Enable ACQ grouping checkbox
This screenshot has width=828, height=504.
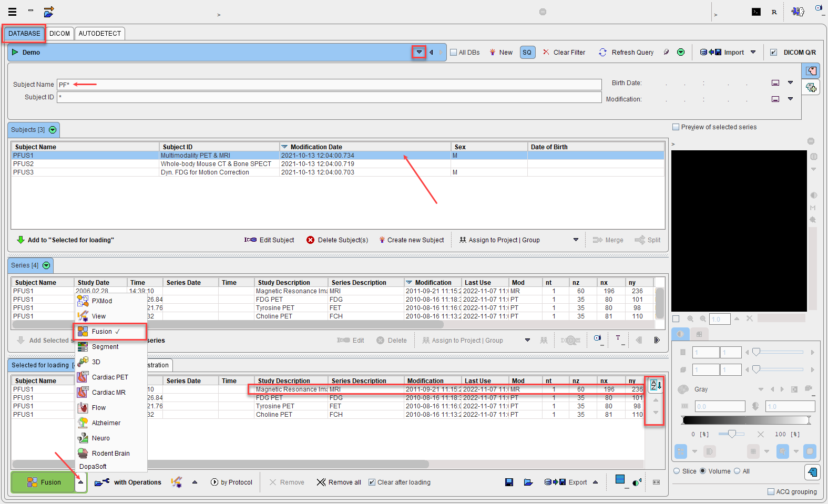tap(771, 492)
